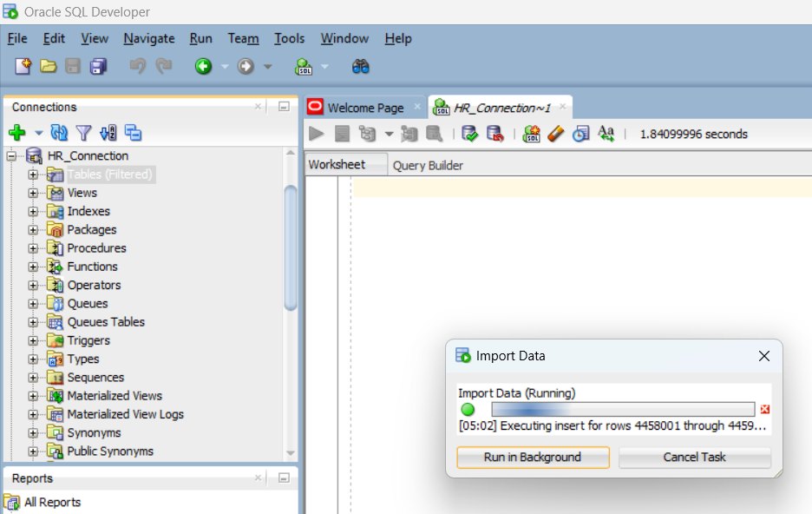The height and width of the screenshot is (514, 812).
Task: Click the Redo arrow icon
Action: coord(164,66)
